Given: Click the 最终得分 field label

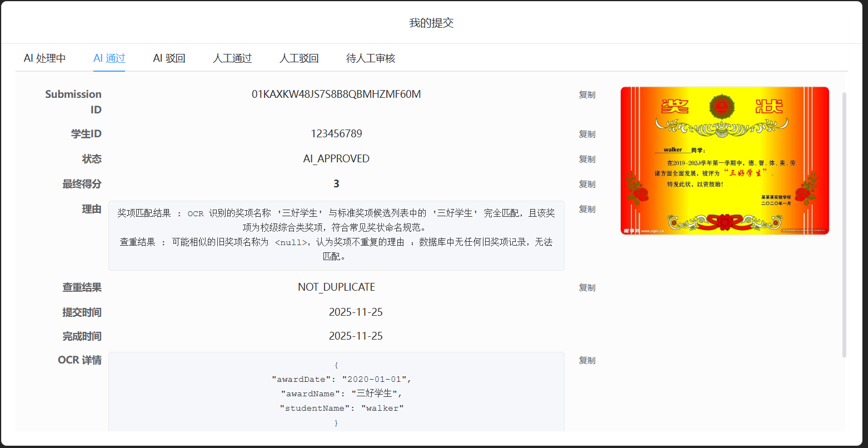Looking at the screenshot, I should point(82,184).
